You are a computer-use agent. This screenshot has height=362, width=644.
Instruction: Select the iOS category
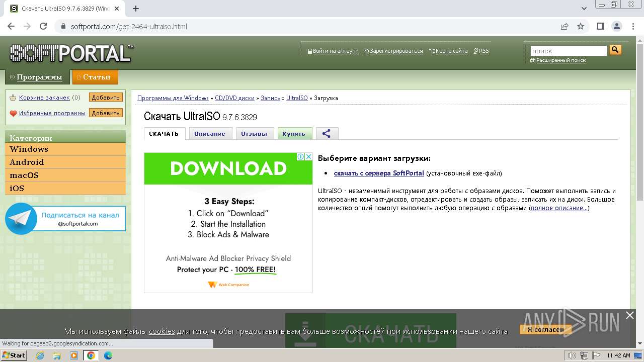[x=65, y=189]
